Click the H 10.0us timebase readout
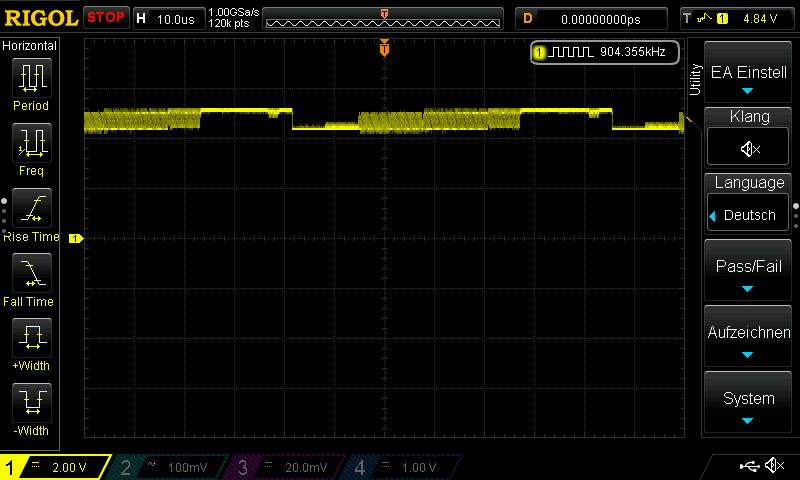The width and height of the screenshot is (800, 480). click(x=169, y=19)
